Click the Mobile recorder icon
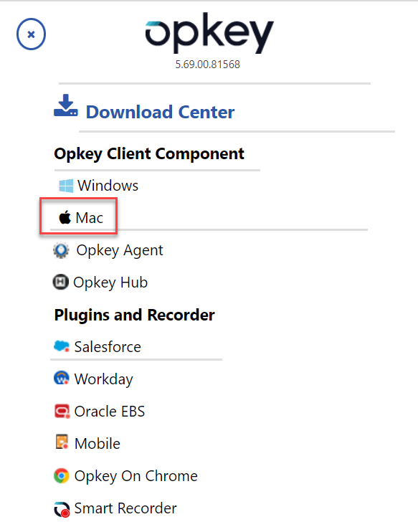The width and height of the screenshot is (418, 532). [x=62, y=442]
